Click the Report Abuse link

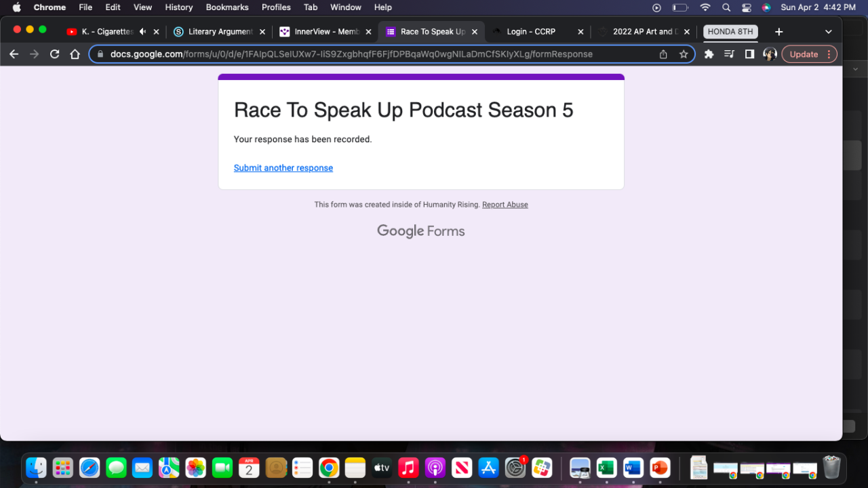coord(505,205)
